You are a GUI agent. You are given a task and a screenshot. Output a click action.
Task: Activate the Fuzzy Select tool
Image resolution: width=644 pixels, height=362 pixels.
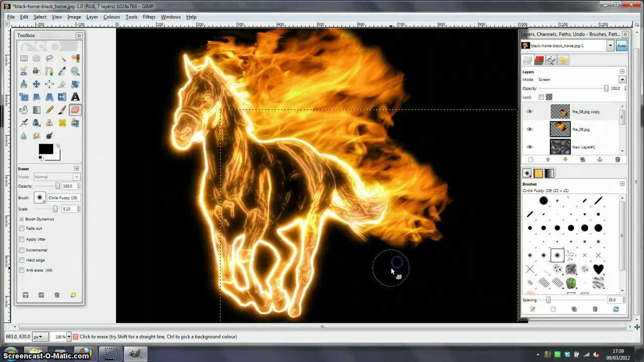63,58
